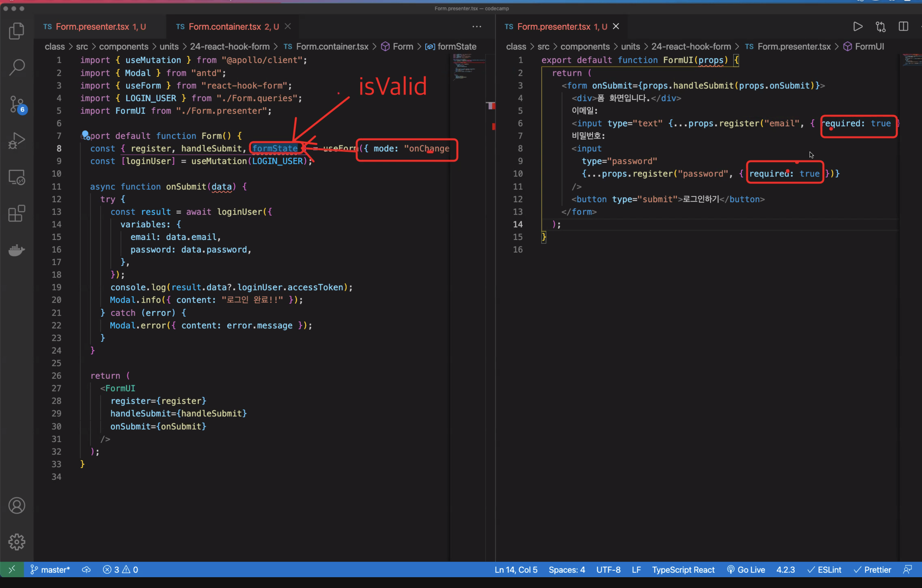Toggle ESLint status bar item
The image size is (922, 588).
[x=824, y=570]
